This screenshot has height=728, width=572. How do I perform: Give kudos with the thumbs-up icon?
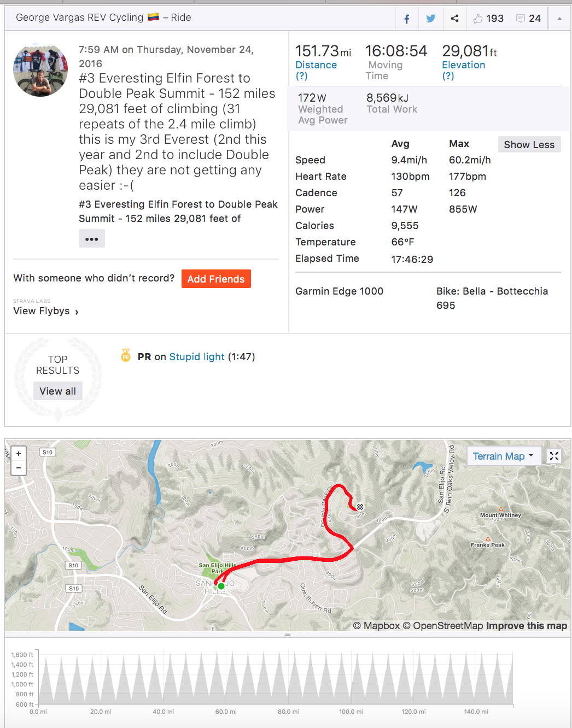click(x=478, y=19)
